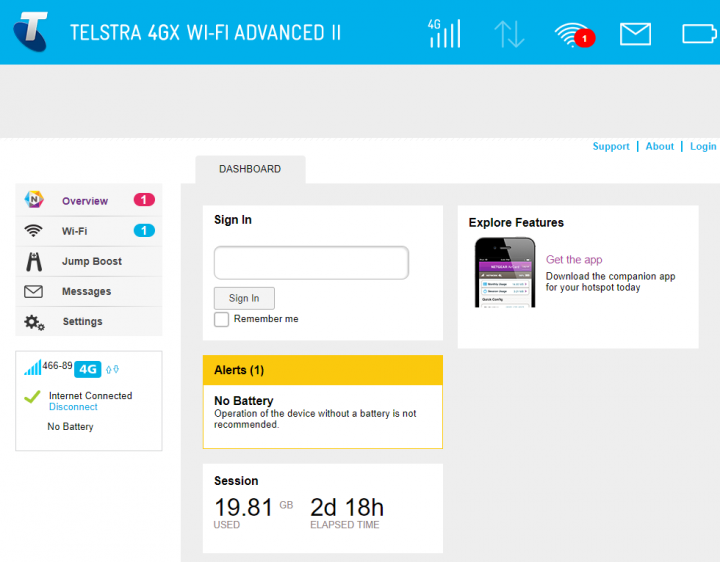720x562 pixels.
Task: Click the blue signal bars status icon
Action: (x=33, y=368)
